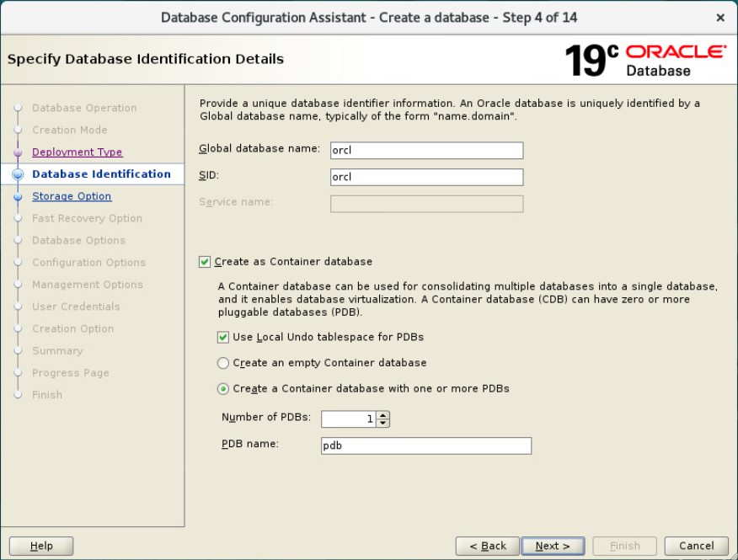
Task: Click step bullet beside Deployment Type
Action: pos(18,152)
